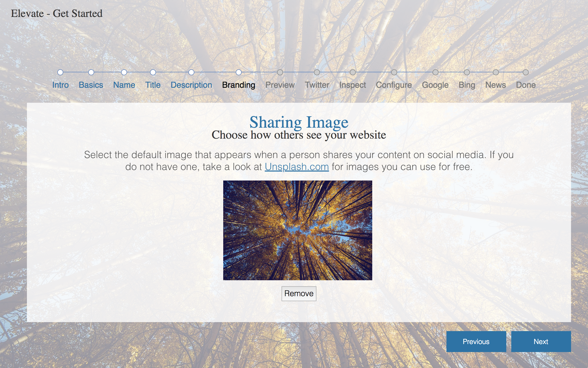The image size is (588, 368).
Task: Select the Bing step label
Action: pos(467,85)
